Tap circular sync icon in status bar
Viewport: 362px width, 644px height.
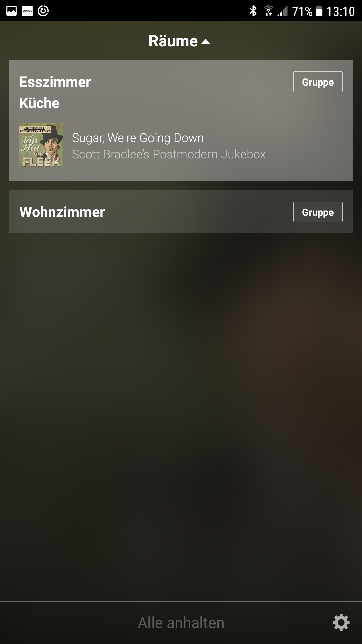coord(43,11)
